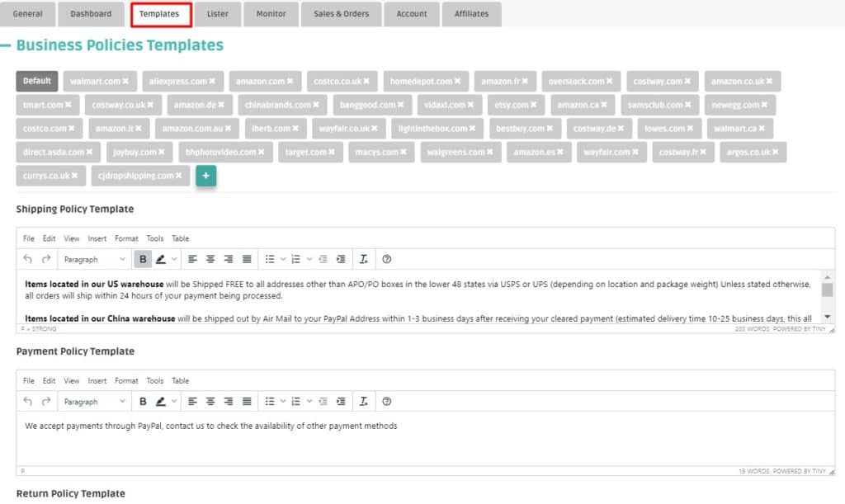This screenshot has width=845, height=504.
Task: Insert numbered list in Shipping Policy editor
Action: click(296, 259)
